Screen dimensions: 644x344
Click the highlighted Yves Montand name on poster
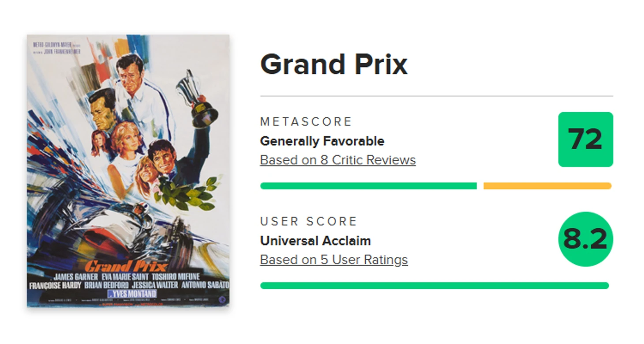132,294
